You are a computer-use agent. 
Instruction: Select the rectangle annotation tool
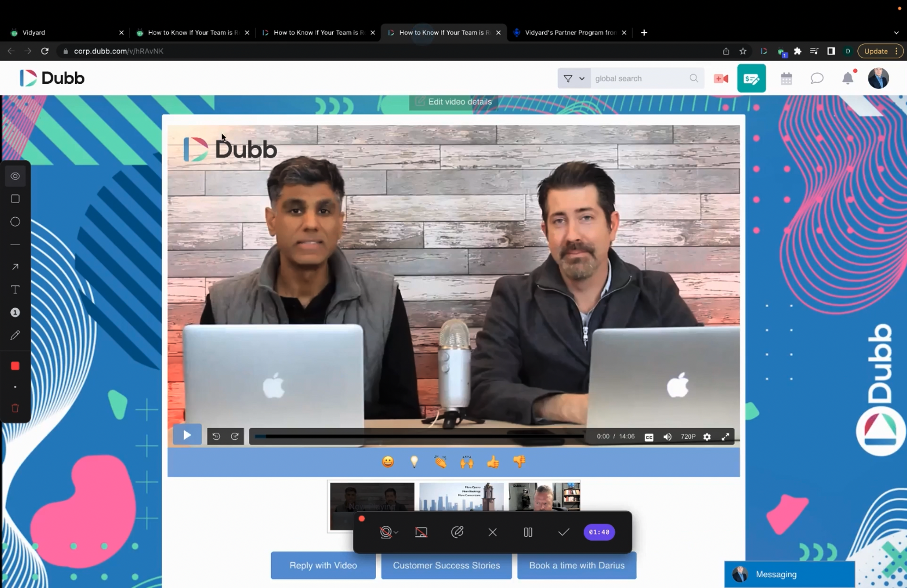click(15, 199)
